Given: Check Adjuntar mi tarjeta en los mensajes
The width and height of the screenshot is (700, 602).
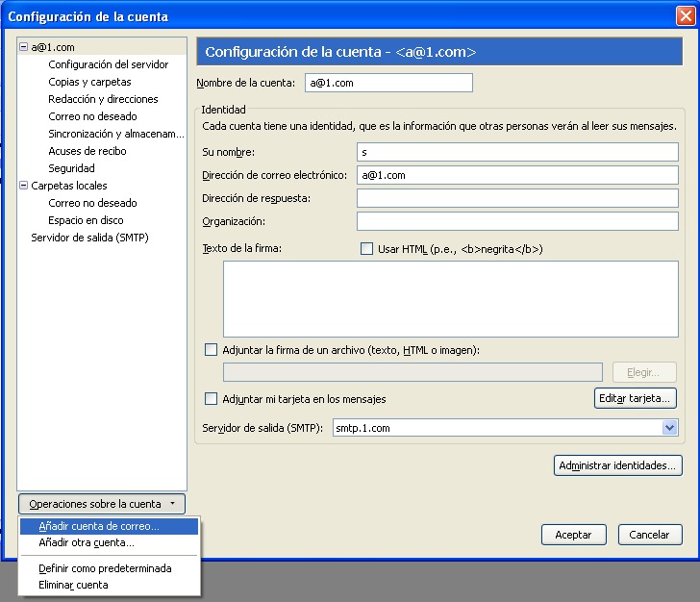Looking at the screenshot, I should click(212, 398).
